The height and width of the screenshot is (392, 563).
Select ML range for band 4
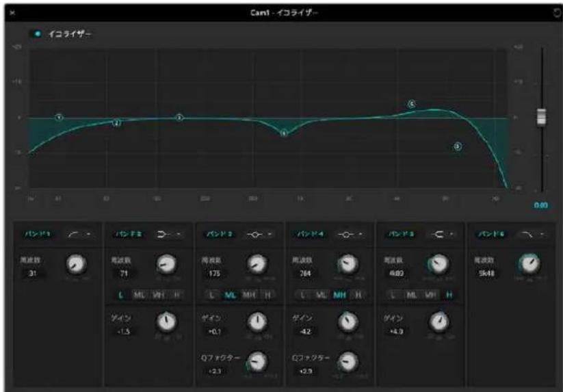click(x=321, y=295)
